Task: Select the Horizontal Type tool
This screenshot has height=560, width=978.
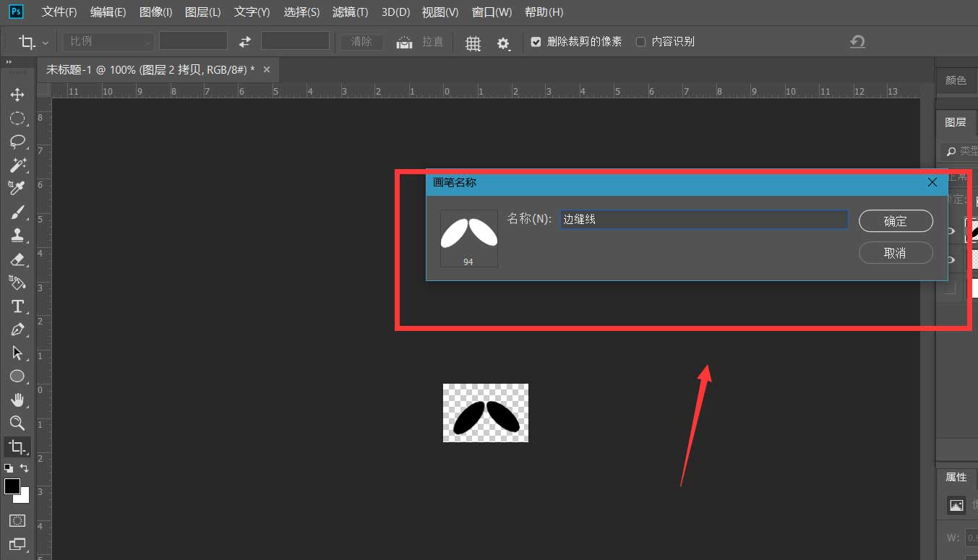Action: click(17, 306)
